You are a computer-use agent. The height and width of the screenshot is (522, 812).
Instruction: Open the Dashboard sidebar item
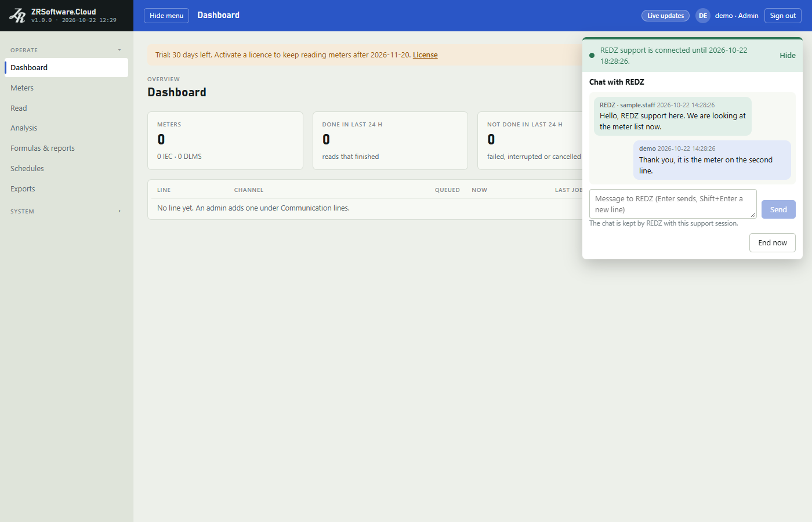(x=66, y=67)
